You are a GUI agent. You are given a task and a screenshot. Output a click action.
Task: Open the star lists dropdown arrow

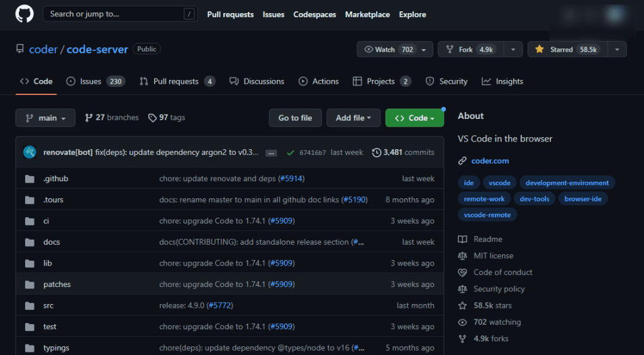(x=617, y=49)
